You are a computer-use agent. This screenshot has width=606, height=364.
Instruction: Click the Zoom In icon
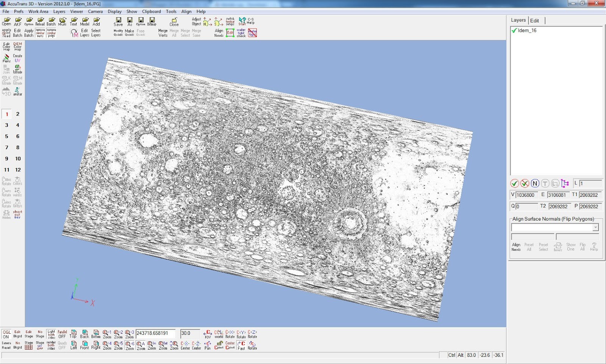pyautogui.click(x=152, y=345)
